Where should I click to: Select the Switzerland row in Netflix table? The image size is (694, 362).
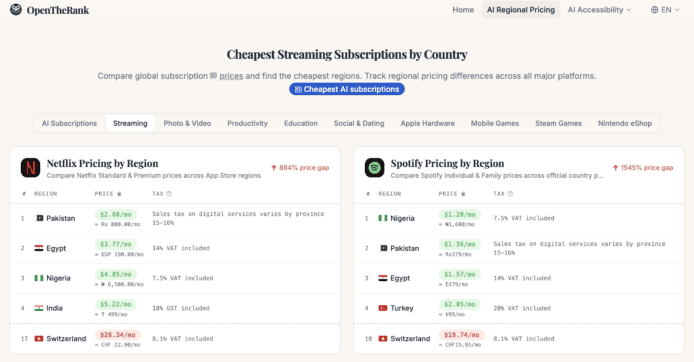(175, 339)
